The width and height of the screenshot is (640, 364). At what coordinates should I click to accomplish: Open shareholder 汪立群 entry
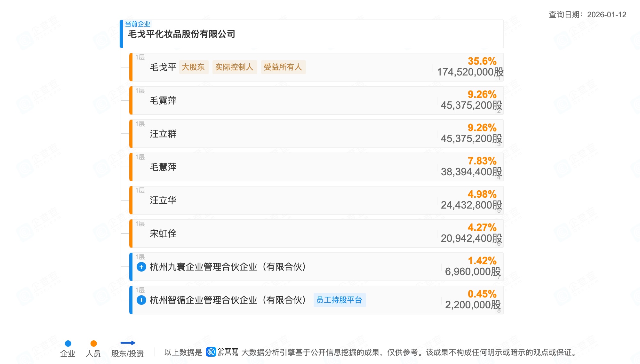(163, 134)
